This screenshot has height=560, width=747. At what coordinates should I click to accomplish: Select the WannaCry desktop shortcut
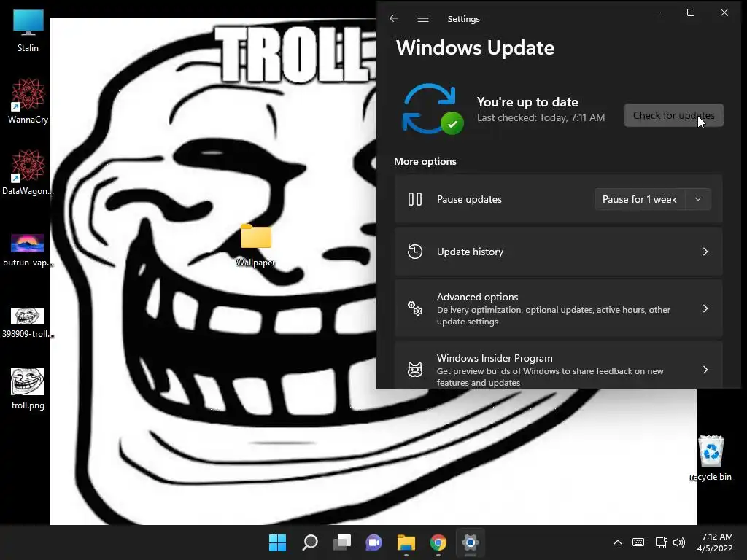[28, 101]
